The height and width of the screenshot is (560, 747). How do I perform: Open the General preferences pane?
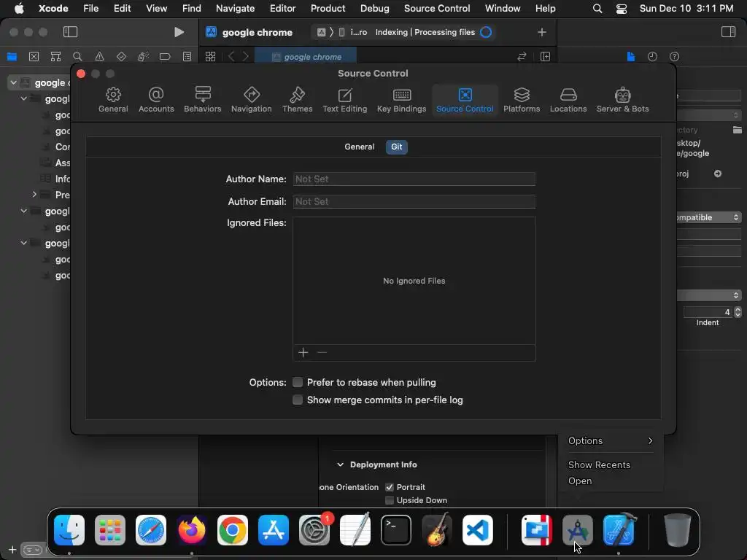(113, 100)
